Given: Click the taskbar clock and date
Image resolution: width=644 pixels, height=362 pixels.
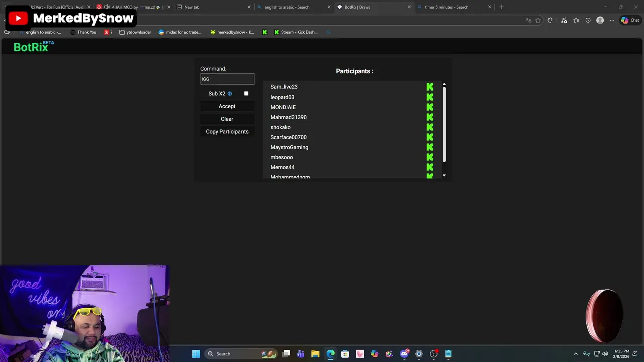Looking at the screenshot, I should [x=621, y=354].
